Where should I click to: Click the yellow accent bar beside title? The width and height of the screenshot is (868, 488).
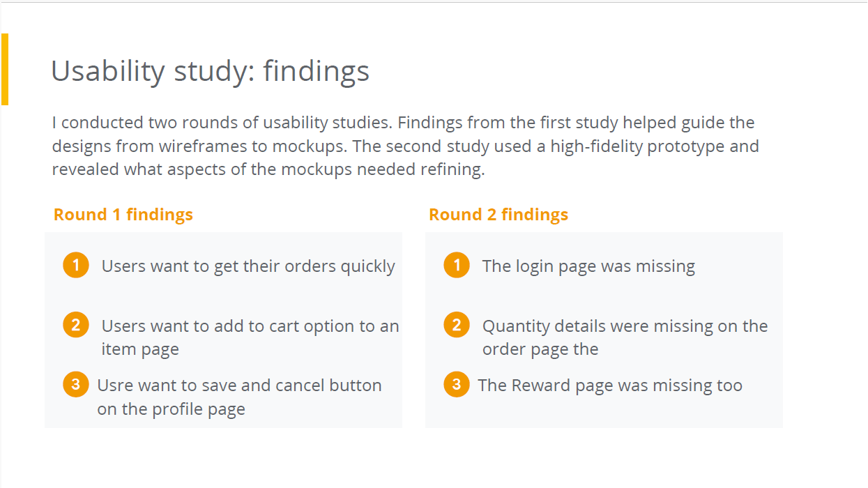pyautogui.click(x=5, y=69)
